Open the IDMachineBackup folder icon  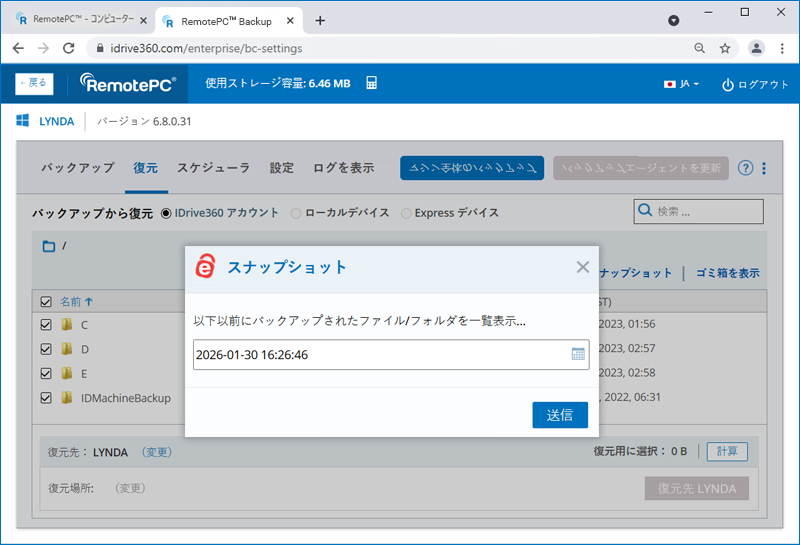point(66,398)
